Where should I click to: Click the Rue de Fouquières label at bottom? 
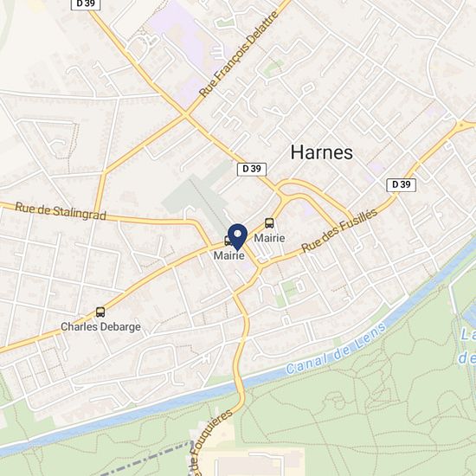coord(210,442)
